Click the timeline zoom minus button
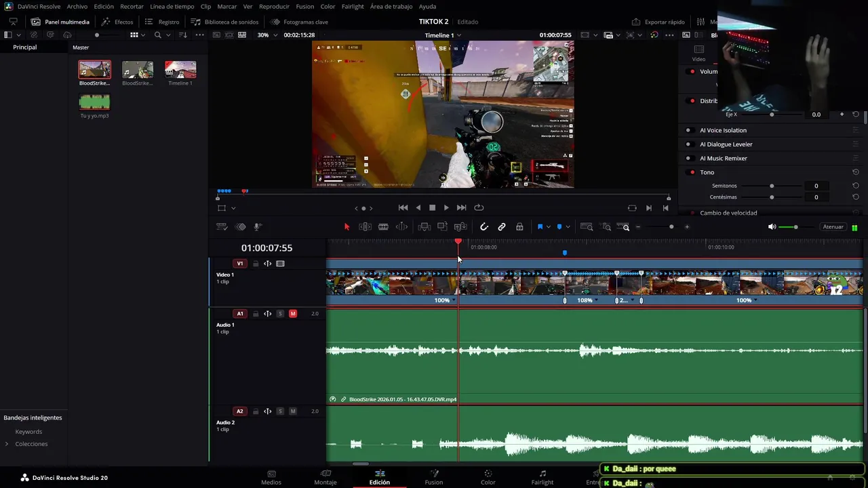Screen dimensions: 868x488 coord(638,227)
